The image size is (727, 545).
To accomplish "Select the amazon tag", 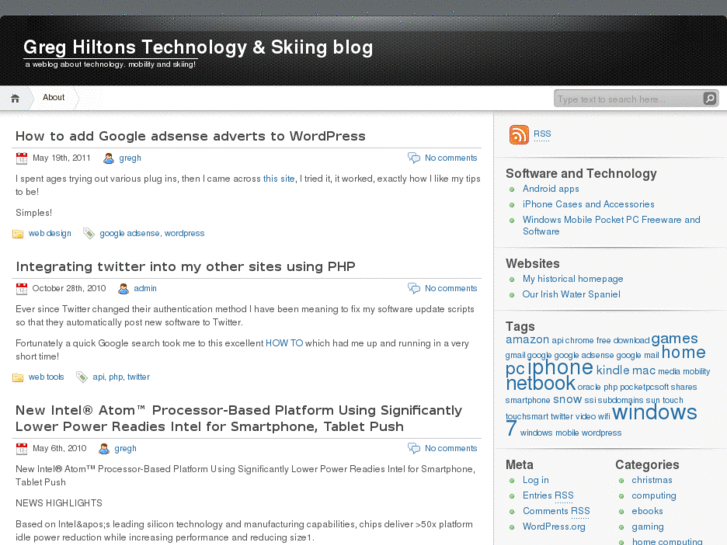I will tap(527, 340).
